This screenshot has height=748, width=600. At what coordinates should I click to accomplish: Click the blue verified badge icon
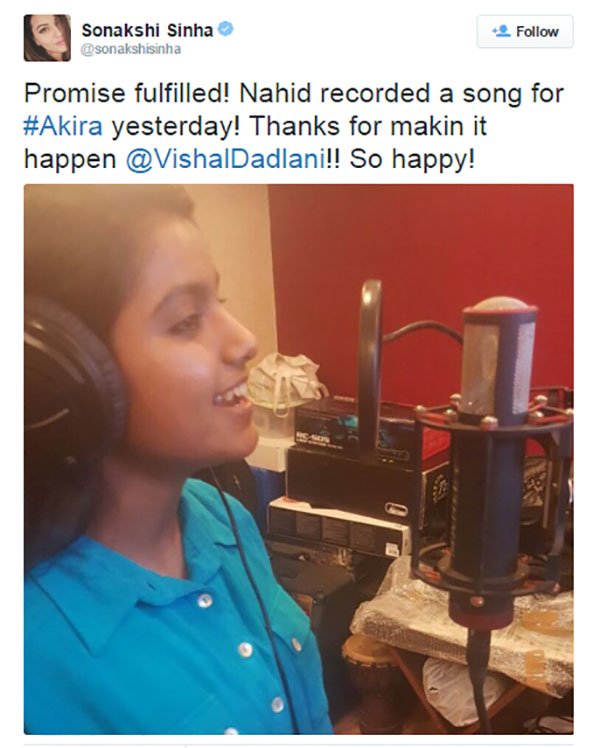[x=225, y=29]
